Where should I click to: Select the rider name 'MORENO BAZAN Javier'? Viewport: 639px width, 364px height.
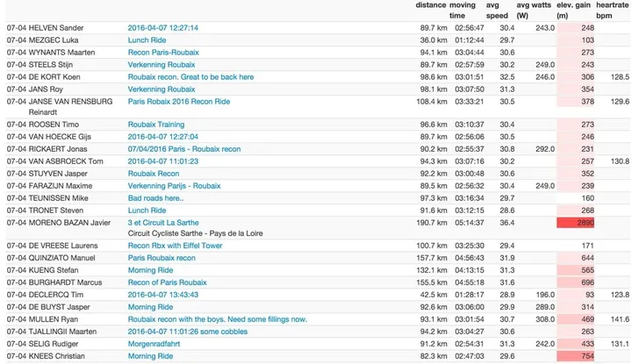[64, 223]
